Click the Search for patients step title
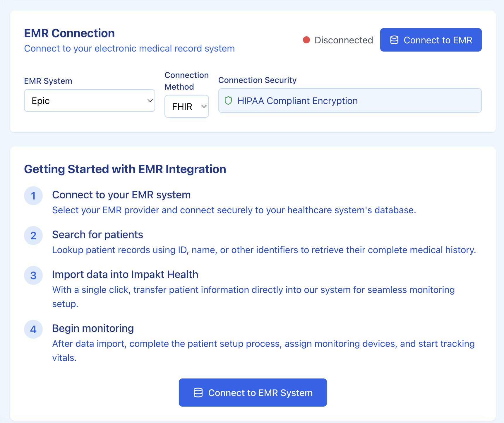Viewport: 504px width, 423px height. point(97,235)
